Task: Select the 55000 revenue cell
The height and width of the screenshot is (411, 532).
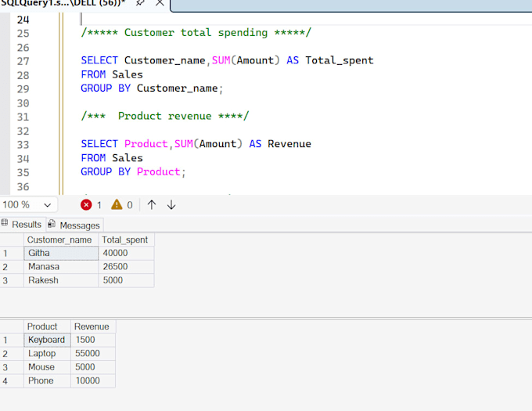Action: click(93, 353)
